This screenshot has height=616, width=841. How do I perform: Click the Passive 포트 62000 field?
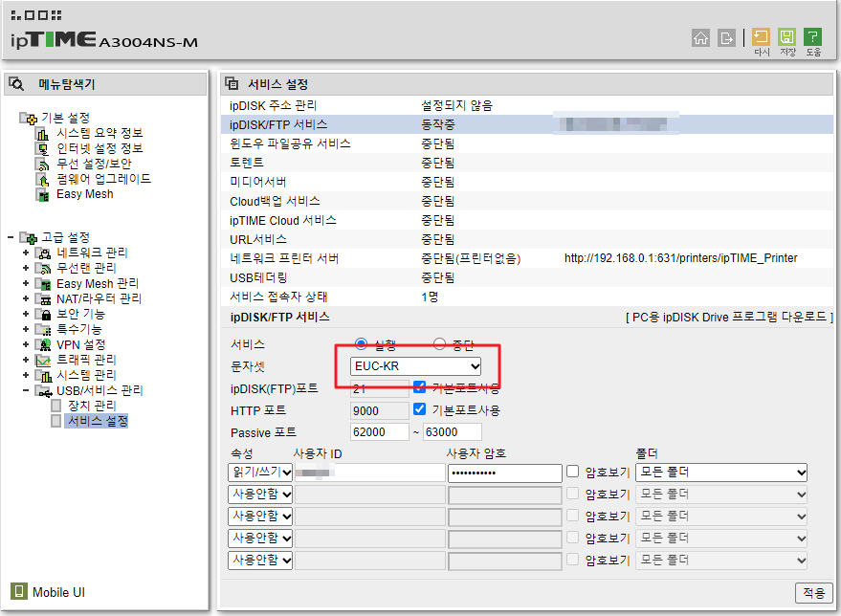point(379,432)
